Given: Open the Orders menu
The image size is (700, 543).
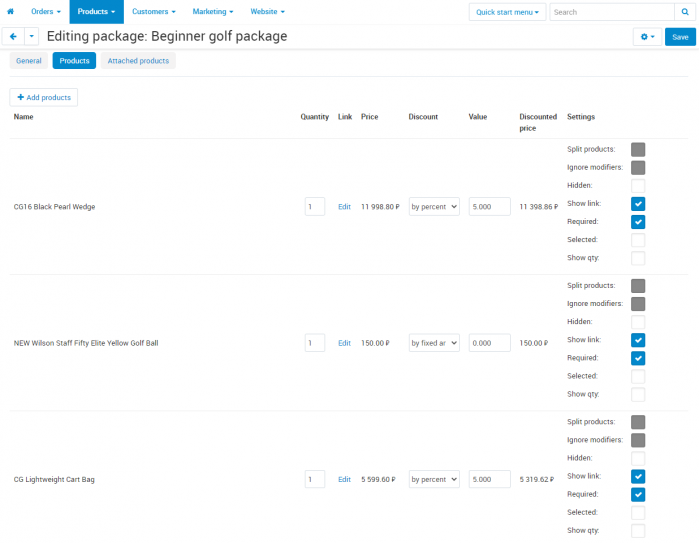Looking at the screenshot, I should (46, 12).
